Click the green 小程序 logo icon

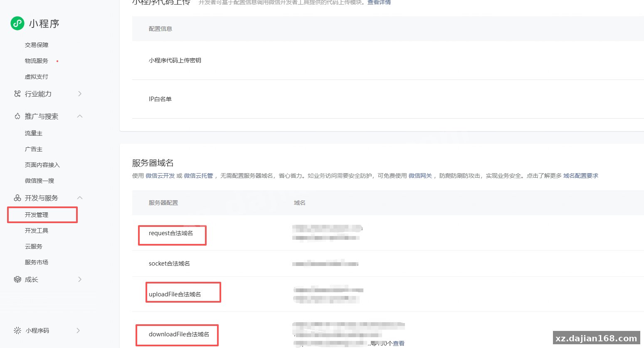[17, 23]
